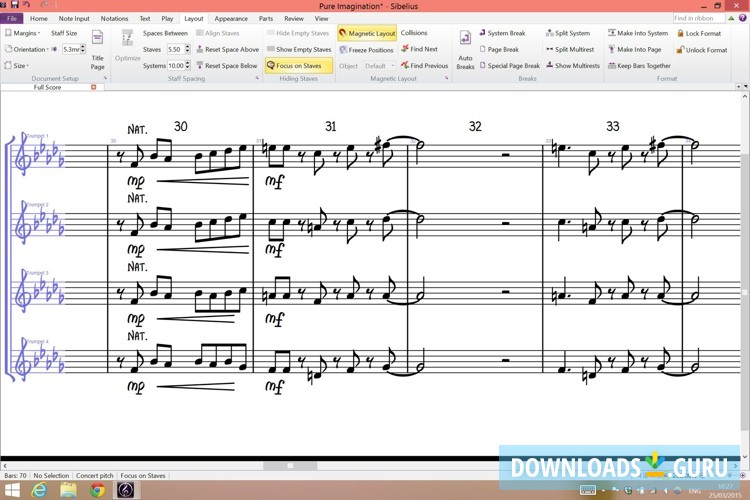Click Lock Format
Viewport: 750px width, 500px height.
(699, 33)
